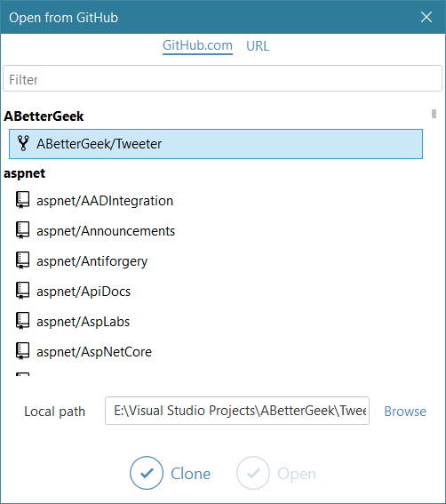This screenshot has width=446, height=504.
Task: Click the repo icon next to aspnet/AADIntegration
Action: tap(22, 200)
